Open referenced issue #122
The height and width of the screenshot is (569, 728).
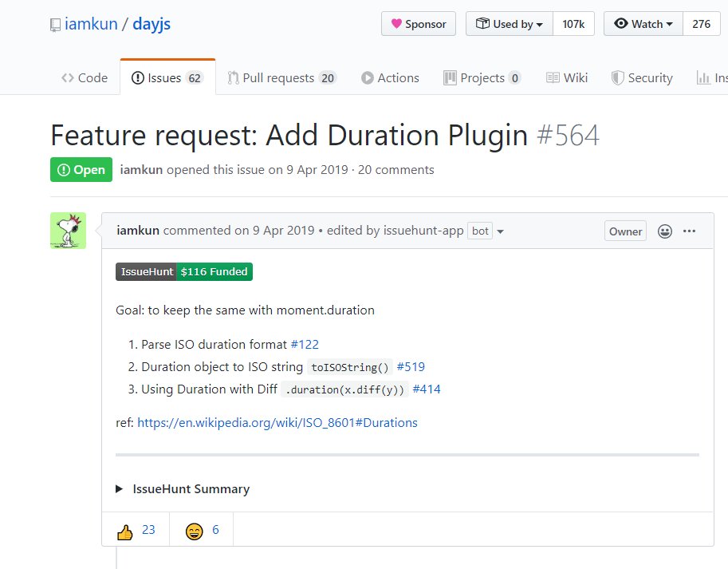[305, 344]
